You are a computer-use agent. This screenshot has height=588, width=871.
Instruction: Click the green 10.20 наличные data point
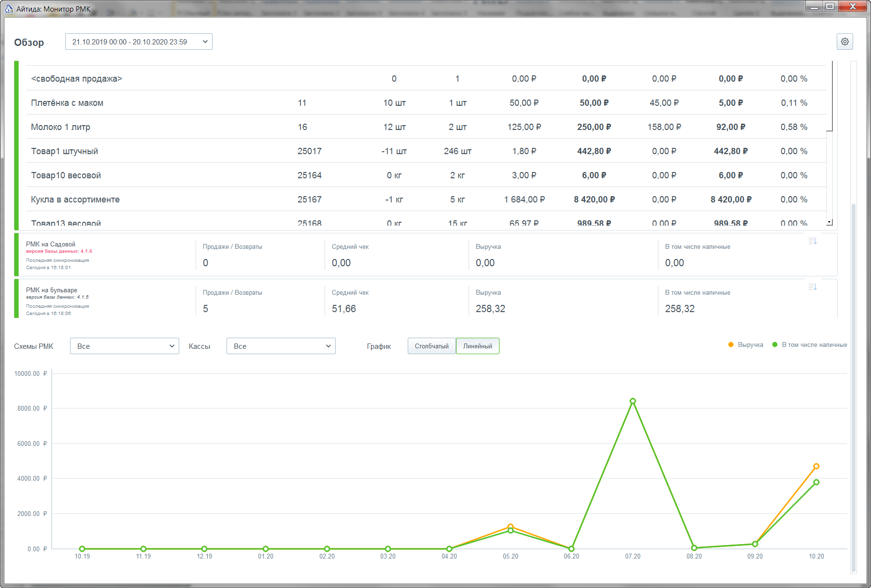pos(816,482)
